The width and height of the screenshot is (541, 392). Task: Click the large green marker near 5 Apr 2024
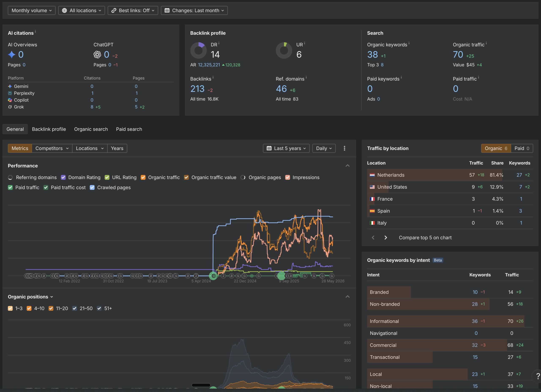213,276
